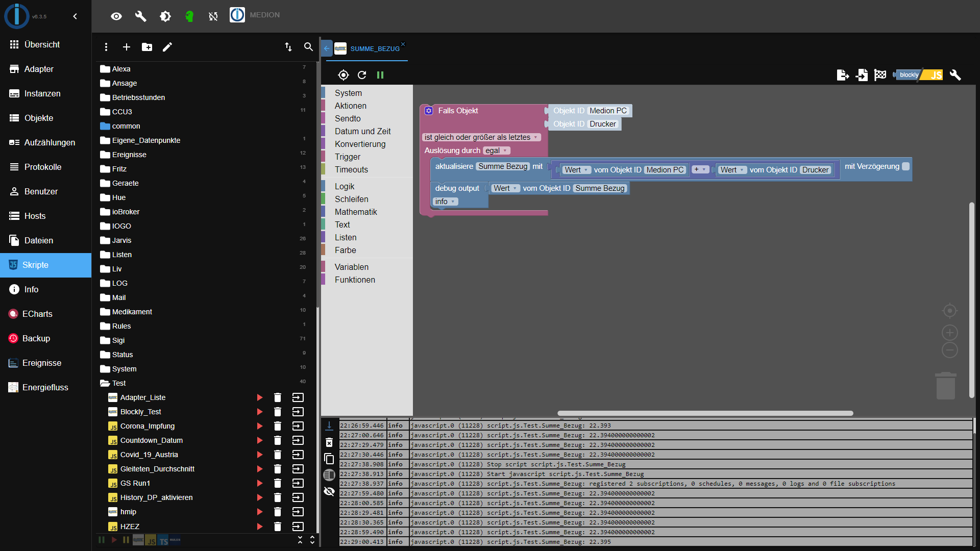
Task: Open the 'egal' Auslösung dropdown
Action: coord(496,151)
